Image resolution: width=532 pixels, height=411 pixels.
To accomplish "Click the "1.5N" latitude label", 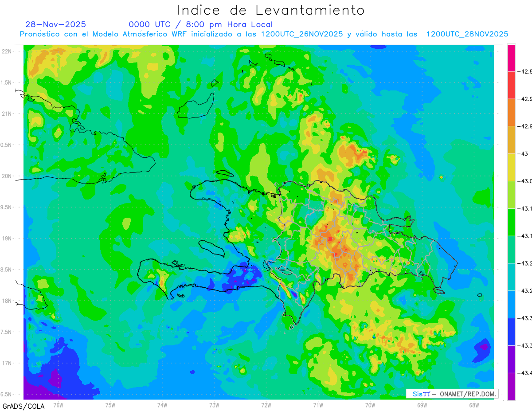I will (x=7, y=82).
